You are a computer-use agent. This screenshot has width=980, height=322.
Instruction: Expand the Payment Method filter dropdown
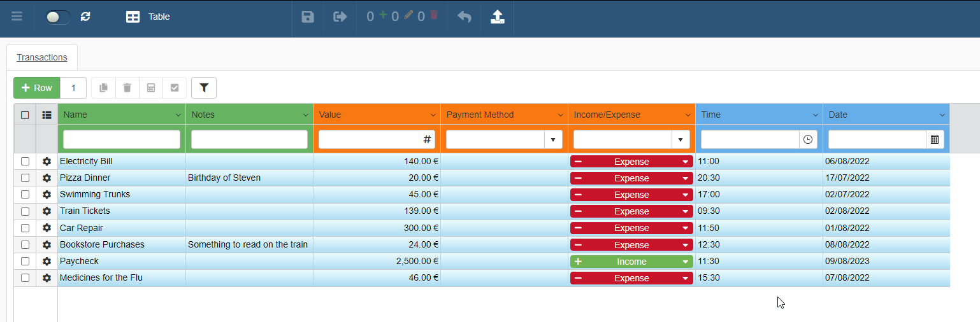pos(553,139)
